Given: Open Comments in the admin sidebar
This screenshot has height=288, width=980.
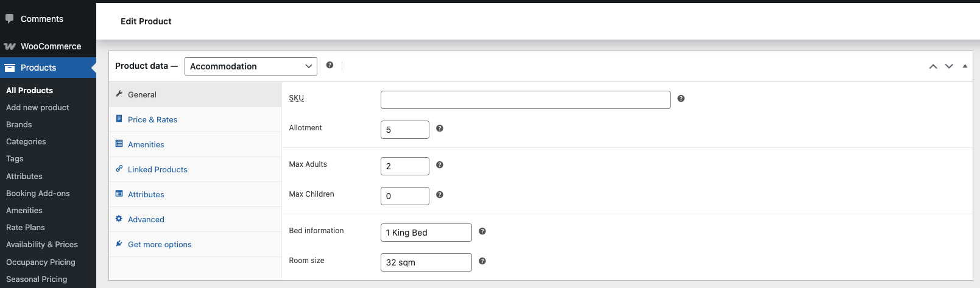Looking at the screenshot, I should pos(41,19).
